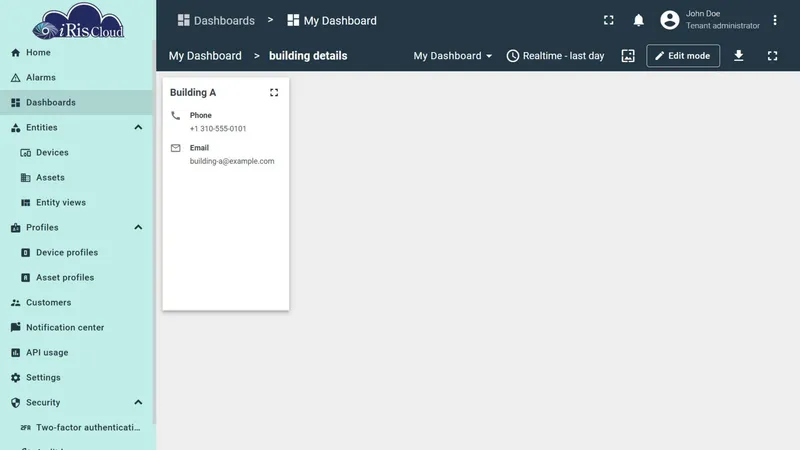Click the My Dashboard state breadcrumb
The image size is (800, 450).
click(205, 56)
